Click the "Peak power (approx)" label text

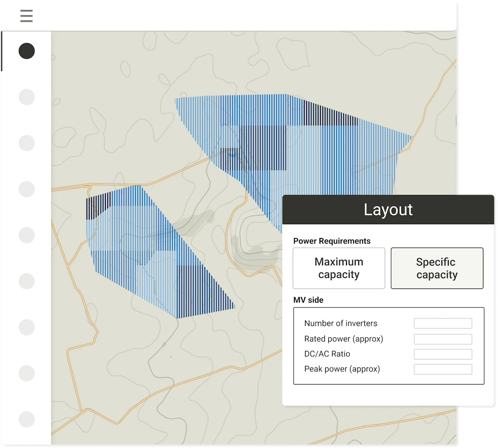(342, 369)
